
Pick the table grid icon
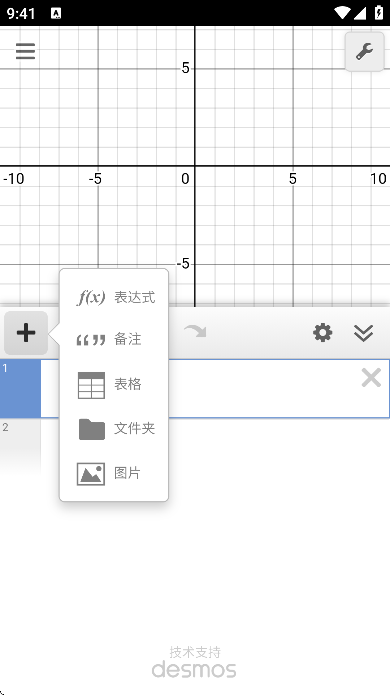click(91, 385)
